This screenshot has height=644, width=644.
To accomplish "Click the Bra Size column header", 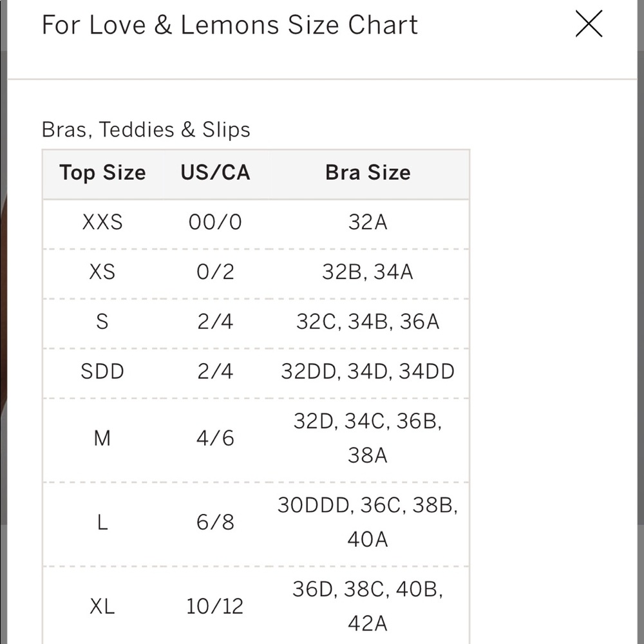I will (368, 173).
